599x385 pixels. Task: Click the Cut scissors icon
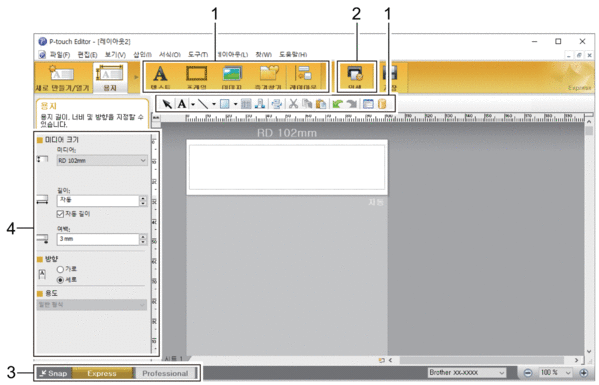click(293, 104)
